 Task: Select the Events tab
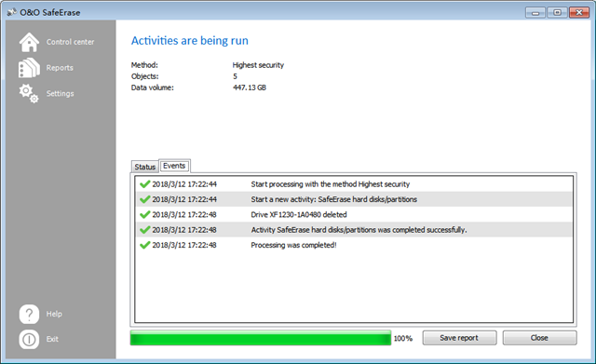click(174, 166)
